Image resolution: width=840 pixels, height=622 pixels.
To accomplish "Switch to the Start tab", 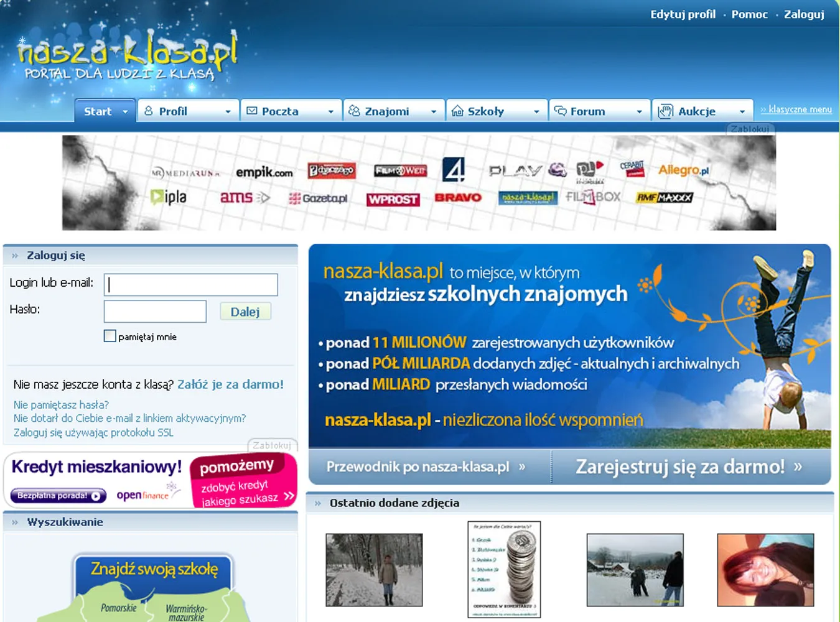I will tap(98, 110).
